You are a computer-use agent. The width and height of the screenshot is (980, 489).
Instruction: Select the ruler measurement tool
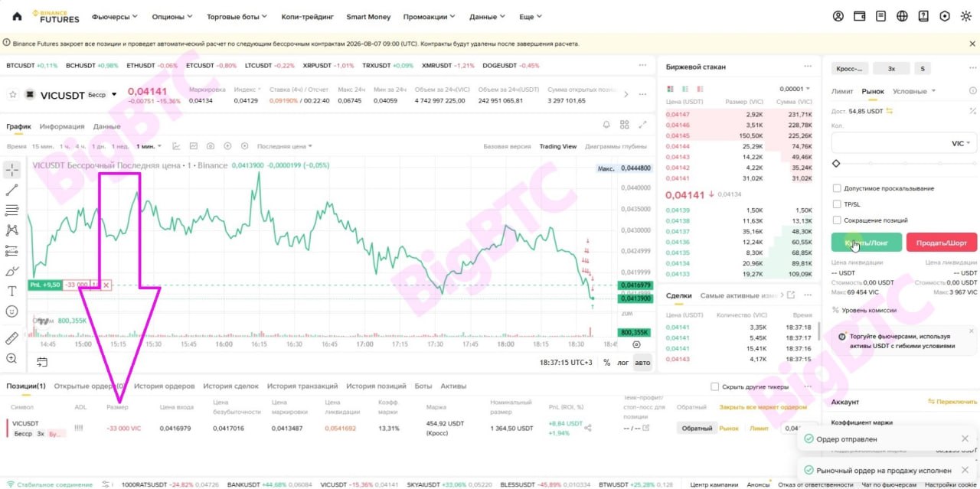11,338
